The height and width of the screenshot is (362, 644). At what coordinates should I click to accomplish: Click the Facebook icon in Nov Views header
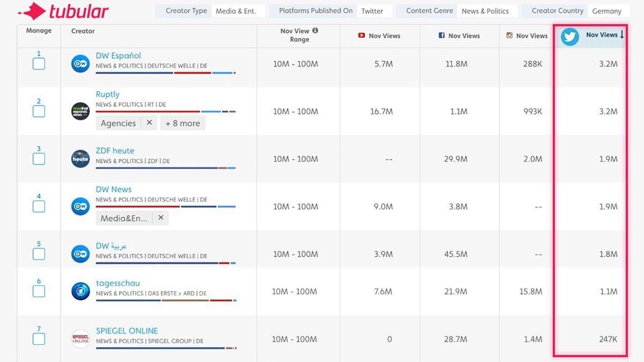(442, 35)
